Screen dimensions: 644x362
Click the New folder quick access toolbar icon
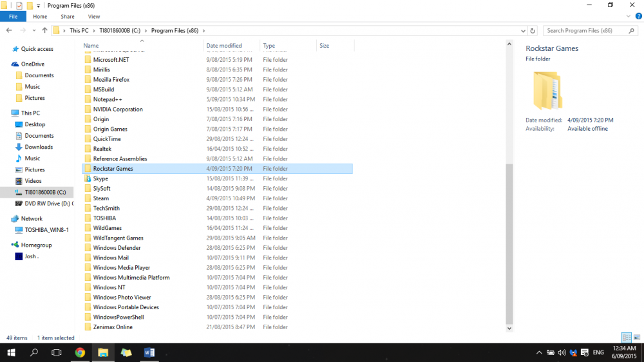point(30,6)
